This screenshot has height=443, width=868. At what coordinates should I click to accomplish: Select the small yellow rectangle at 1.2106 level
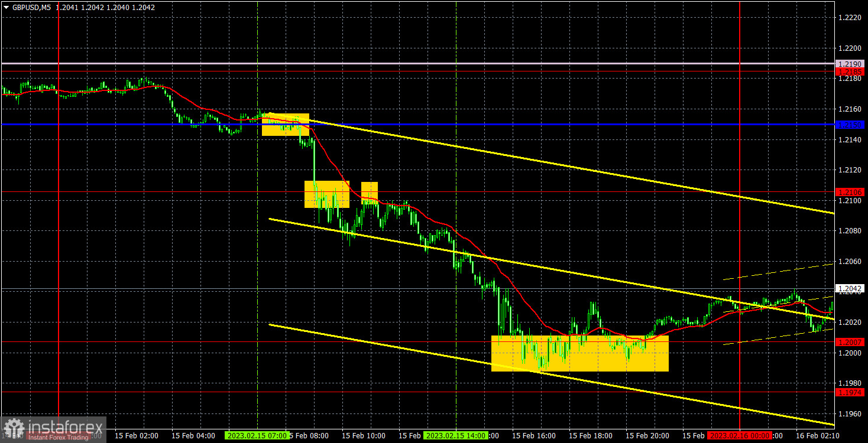tap(370, 193)
